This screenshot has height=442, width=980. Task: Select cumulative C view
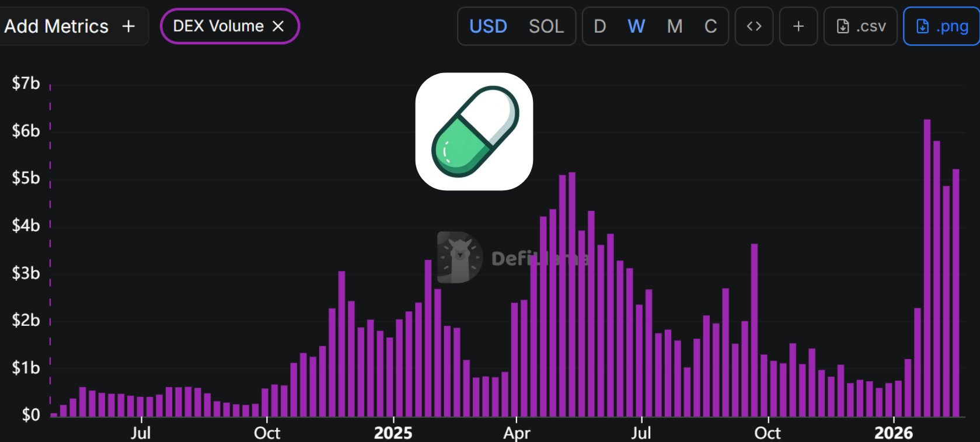710,26
